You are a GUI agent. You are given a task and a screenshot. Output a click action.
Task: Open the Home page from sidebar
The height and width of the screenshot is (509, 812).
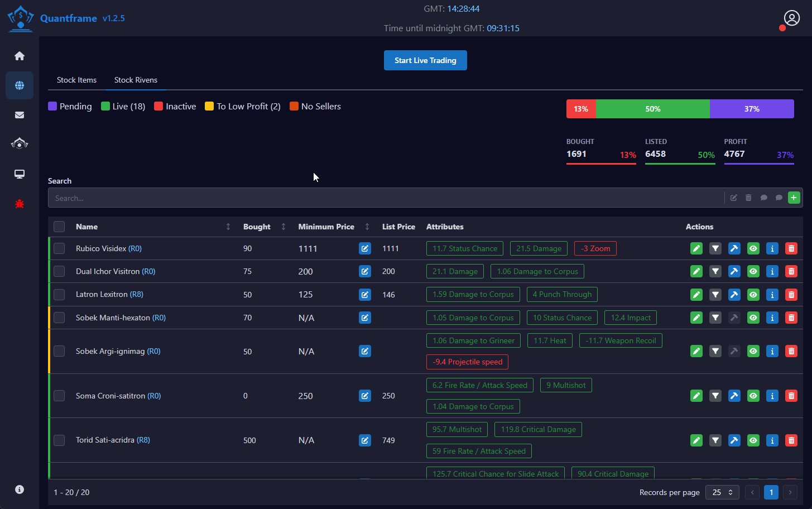[x=20, y=56]
